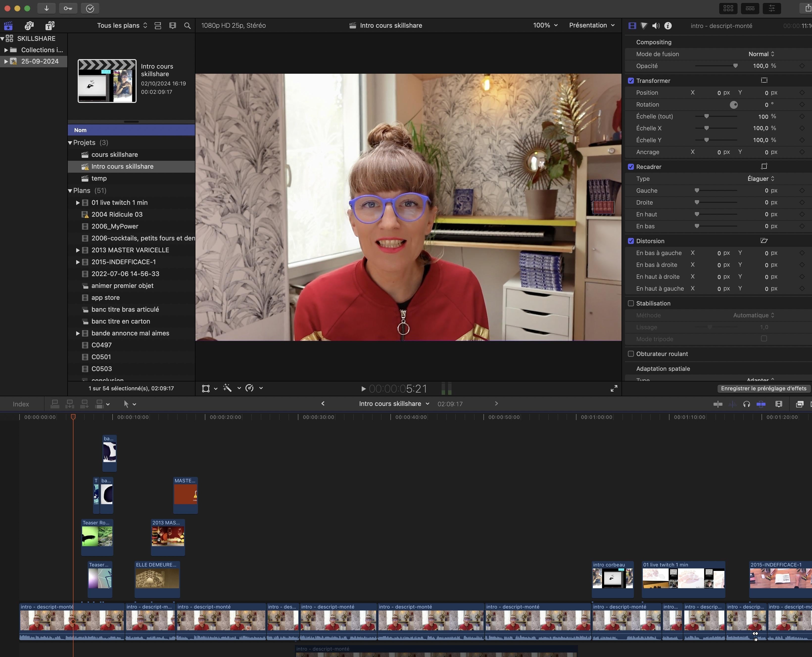Enable the Obturateur roulant checkbox
The image size is (812, 657).
(x=631, y=354)
